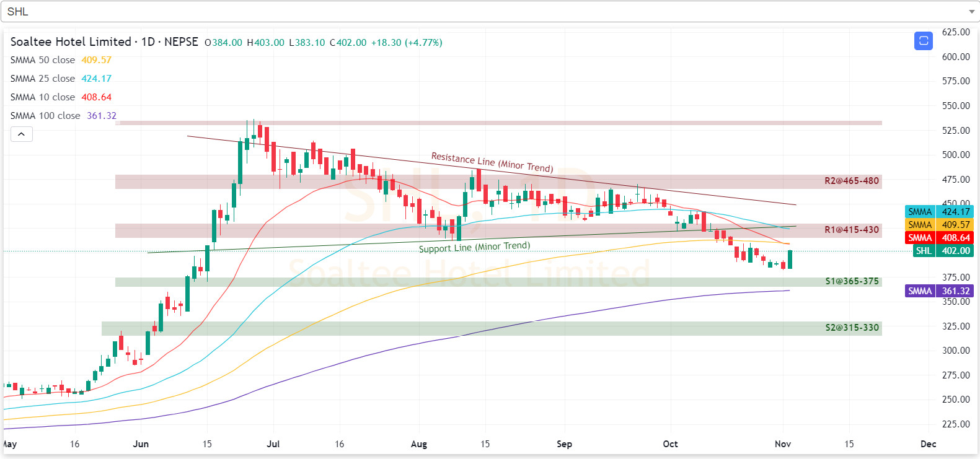This screenshot has height=459, width=980.
Task: Click the SHL 402.00 price tag
Action: click(943, 251)
